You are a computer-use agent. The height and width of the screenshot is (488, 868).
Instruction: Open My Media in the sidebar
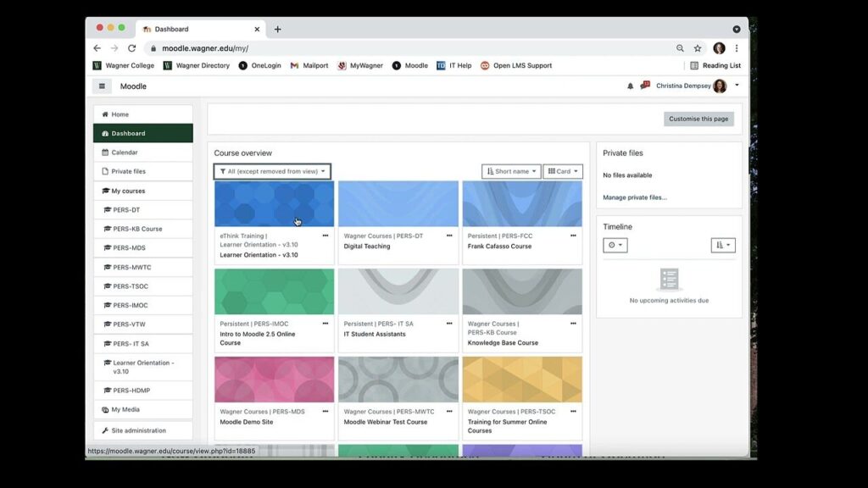122,409
